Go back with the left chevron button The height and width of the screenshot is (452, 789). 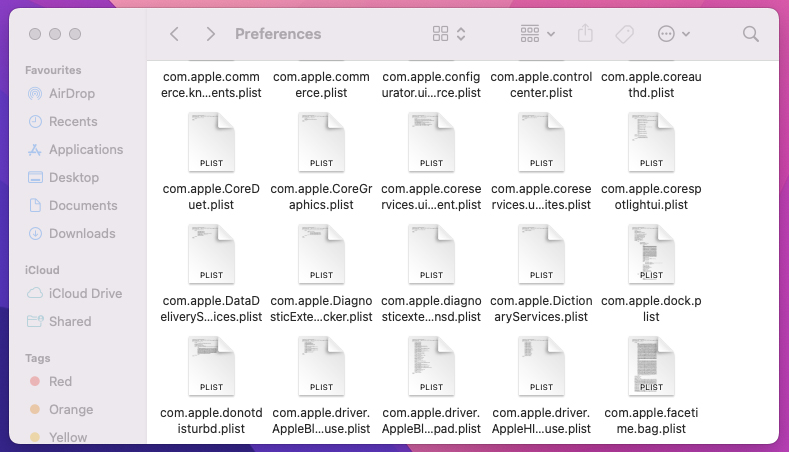coord(174,34)
